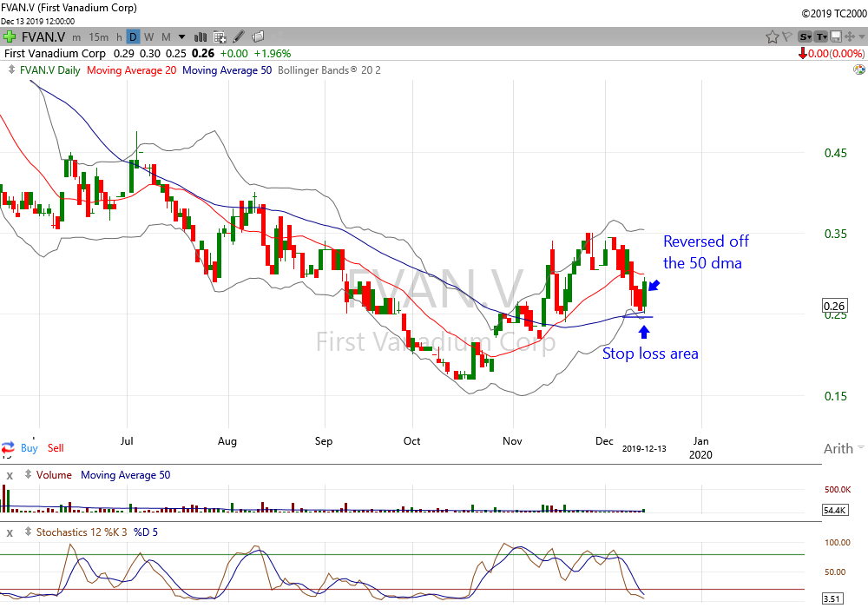Select the pencil drawing tools icon

pos(239,36)
